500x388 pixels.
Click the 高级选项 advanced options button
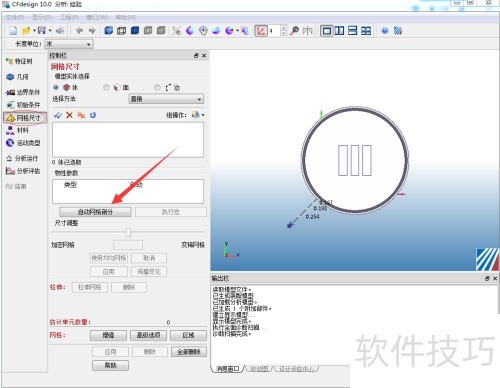pyautogui.click(x=149, y=335)
